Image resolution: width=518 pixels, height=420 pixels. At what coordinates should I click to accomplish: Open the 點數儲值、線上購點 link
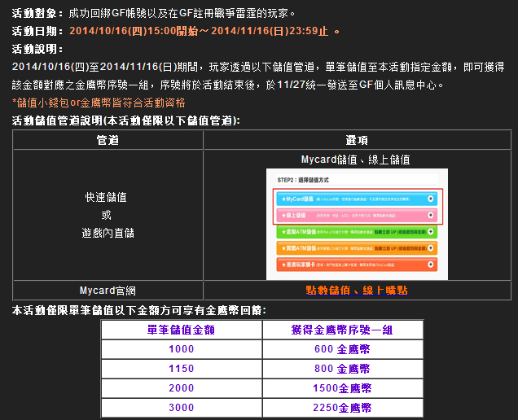click(x=357, y=291)
